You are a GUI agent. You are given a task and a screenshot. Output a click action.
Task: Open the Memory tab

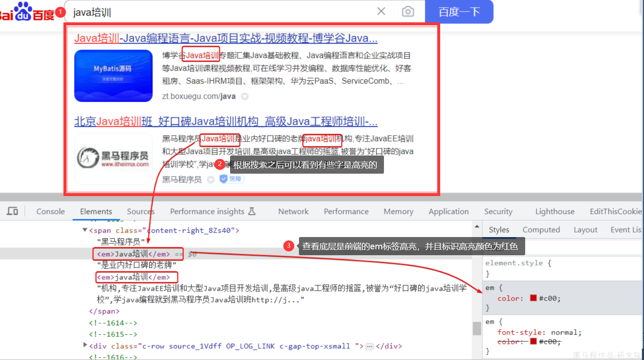coord(398,211)
